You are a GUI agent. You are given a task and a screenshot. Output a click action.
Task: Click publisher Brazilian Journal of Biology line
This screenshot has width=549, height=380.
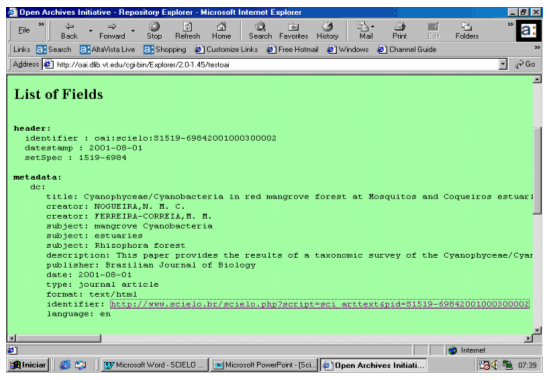(151, 265)
